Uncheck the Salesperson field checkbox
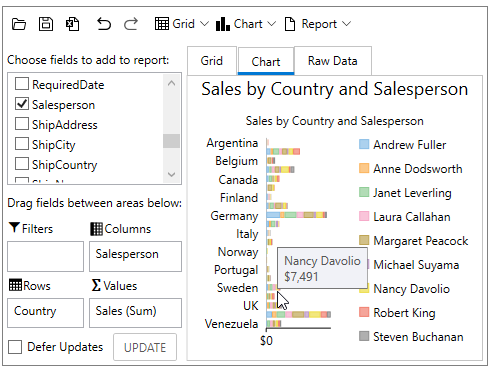 (22, 104)
